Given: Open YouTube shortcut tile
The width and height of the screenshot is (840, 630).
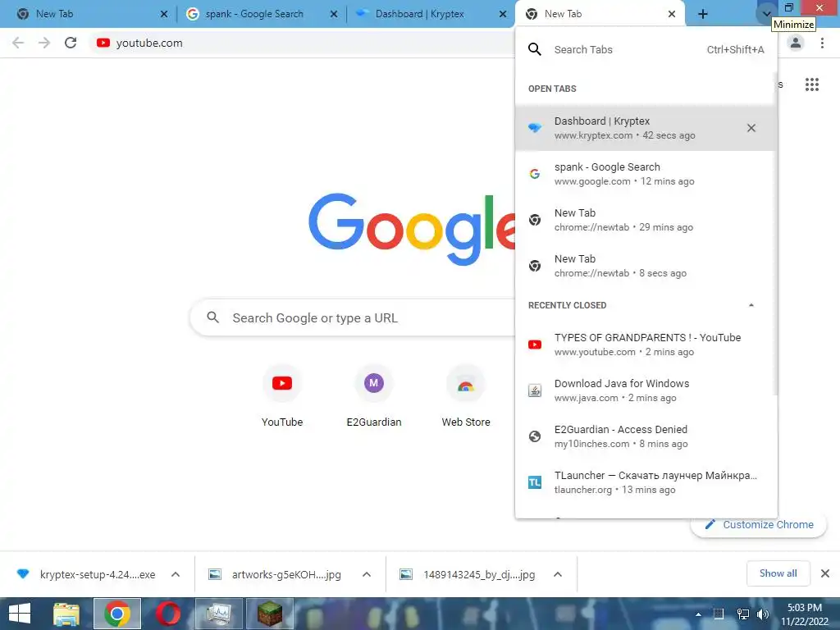Looking at the screenshot, I should coord(282,396).
